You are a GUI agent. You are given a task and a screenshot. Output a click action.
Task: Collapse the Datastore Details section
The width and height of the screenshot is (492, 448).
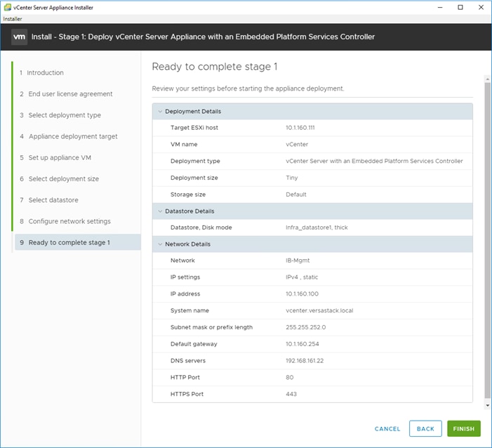click(160, 211)
